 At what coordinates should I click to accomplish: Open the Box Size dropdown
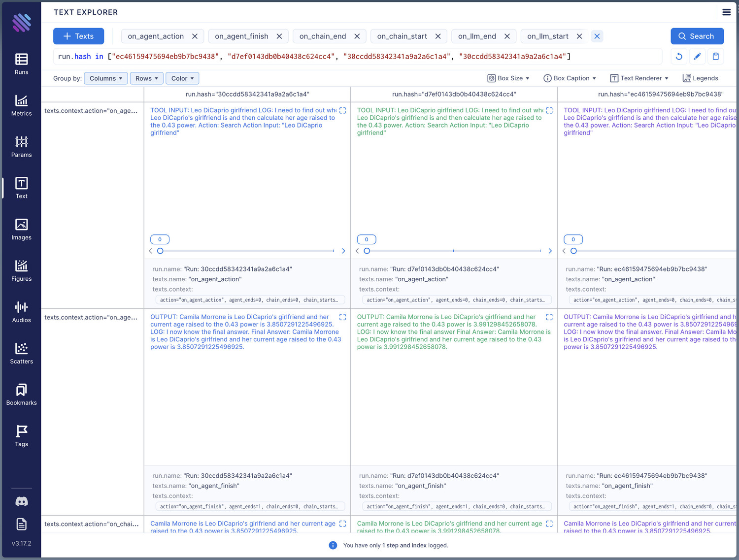[x=508, y=78]
